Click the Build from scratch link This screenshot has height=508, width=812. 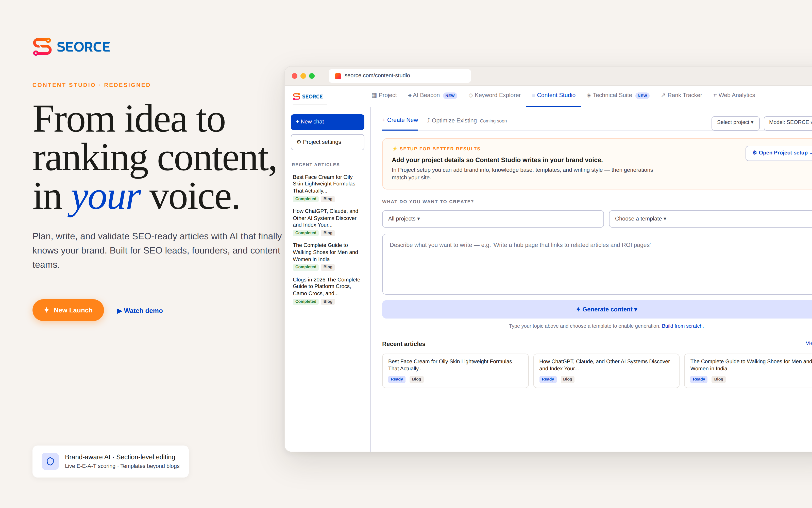(683, 326)
